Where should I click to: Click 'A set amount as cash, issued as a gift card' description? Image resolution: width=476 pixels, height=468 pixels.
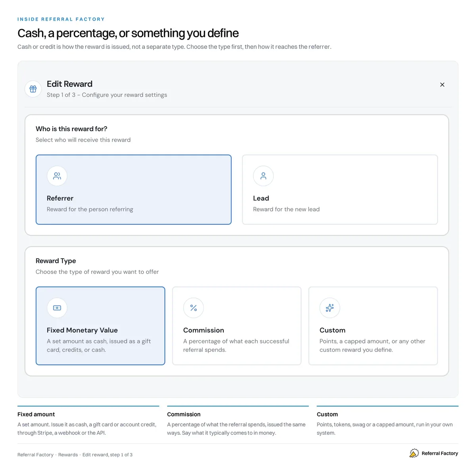[99, 345]
